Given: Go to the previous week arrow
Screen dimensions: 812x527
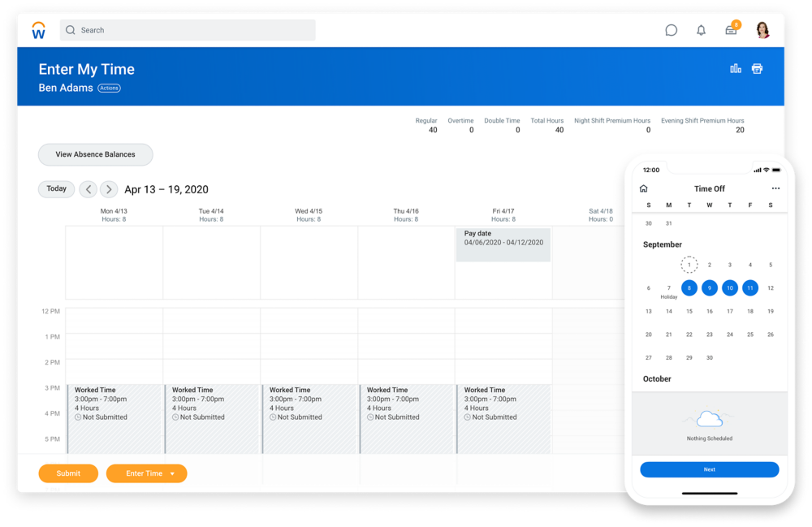Looking at the screenshot, I should tap(89, 189).
